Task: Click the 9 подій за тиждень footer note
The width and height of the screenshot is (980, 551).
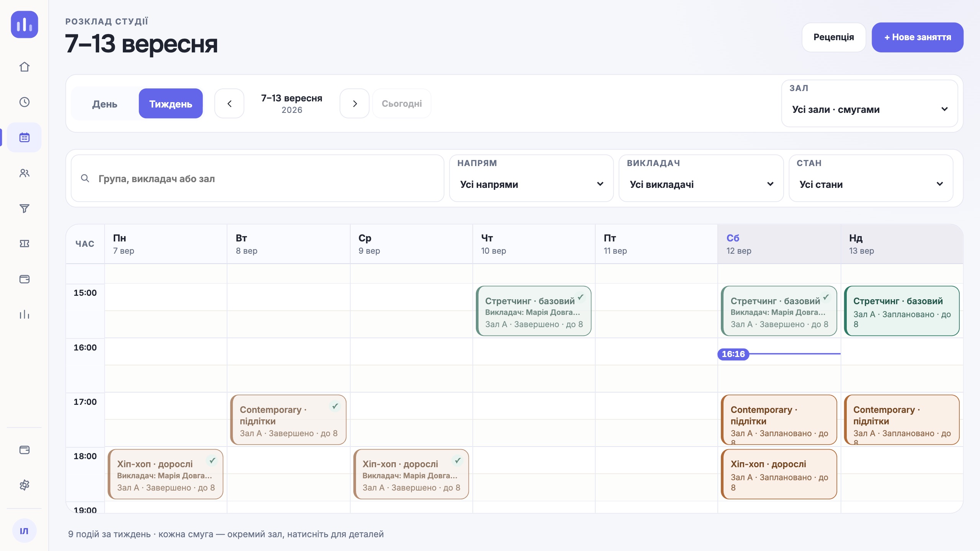Action: (x=226, y=534)
